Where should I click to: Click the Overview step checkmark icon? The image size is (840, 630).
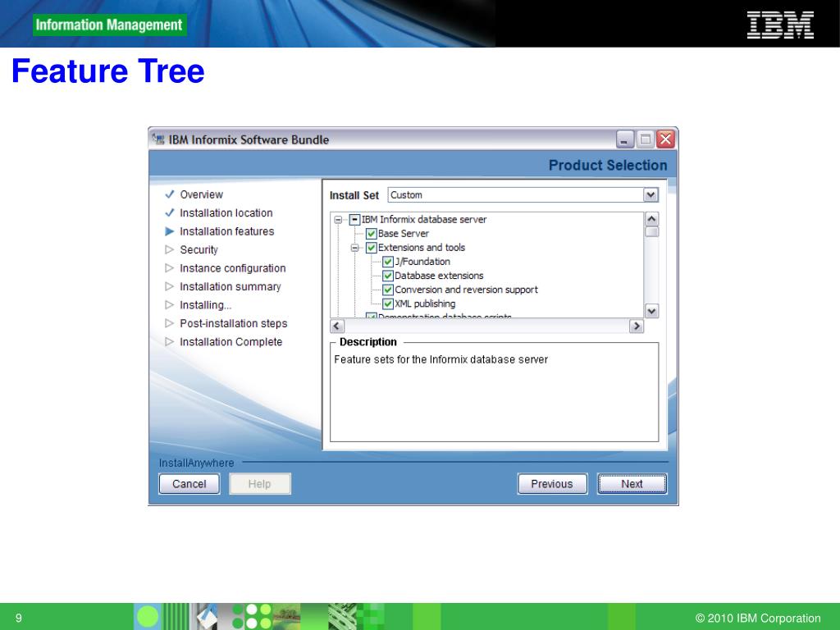tap(169, 194)
